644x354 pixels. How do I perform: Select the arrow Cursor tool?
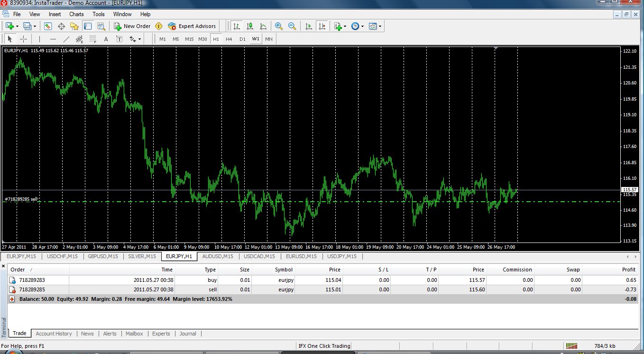10,39
